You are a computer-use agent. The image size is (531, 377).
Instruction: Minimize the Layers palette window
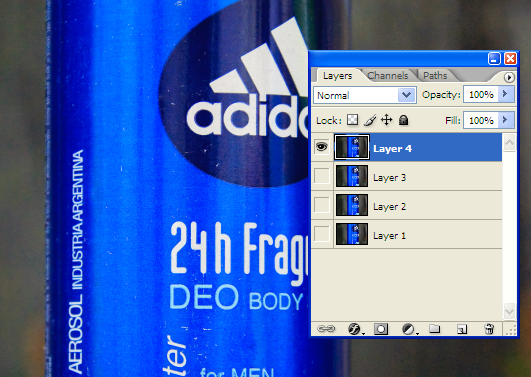click(x=494, y=59)
